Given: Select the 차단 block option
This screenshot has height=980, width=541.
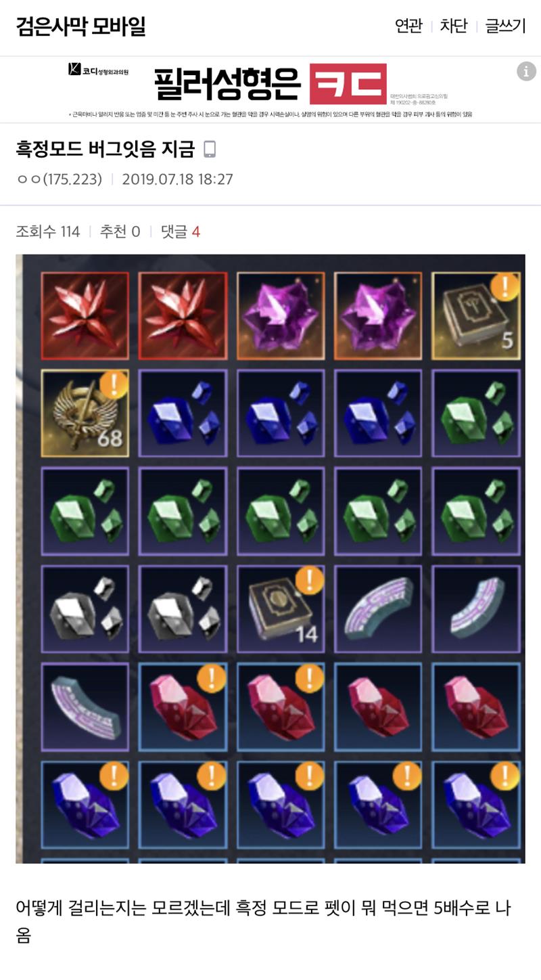Looking at the screenshot, I should pos(454,26).
